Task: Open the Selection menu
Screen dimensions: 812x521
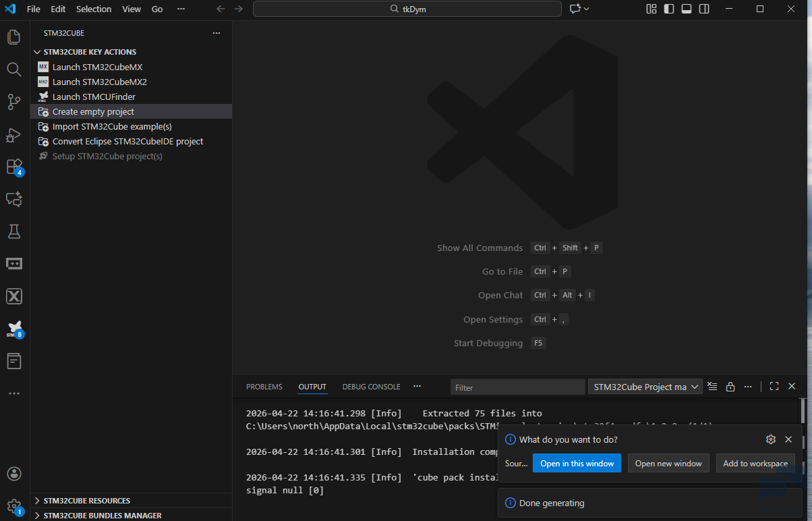Action: point(94,9)
